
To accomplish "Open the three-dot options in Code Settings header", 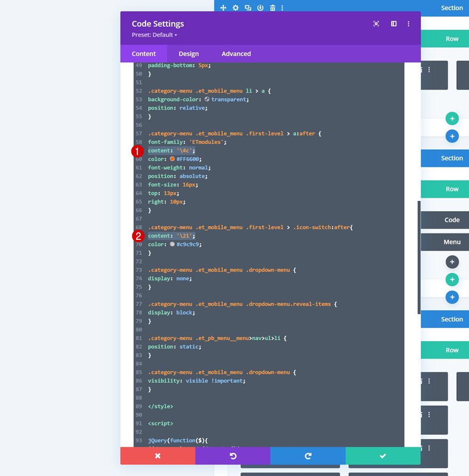I will click(408, 23).
